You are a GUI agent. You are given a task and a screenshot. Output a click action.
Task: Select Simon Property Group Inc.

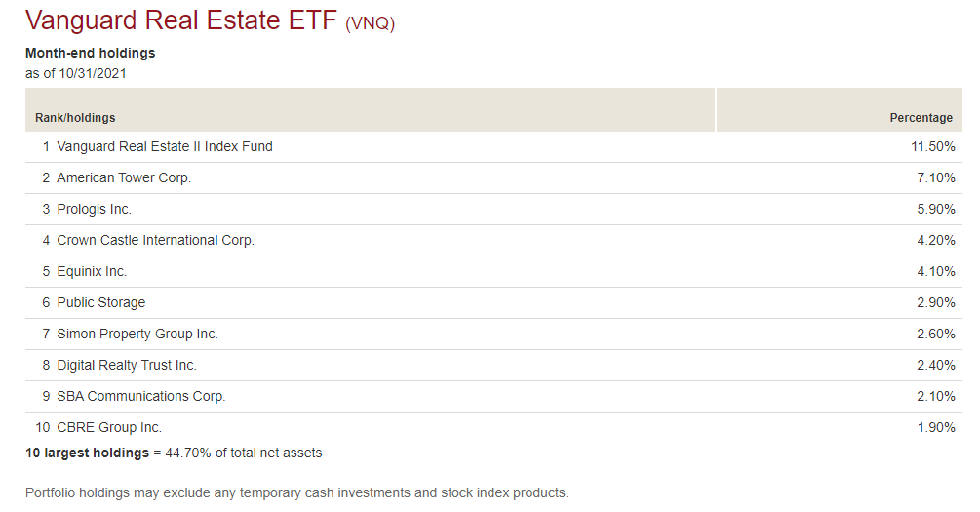137,334
